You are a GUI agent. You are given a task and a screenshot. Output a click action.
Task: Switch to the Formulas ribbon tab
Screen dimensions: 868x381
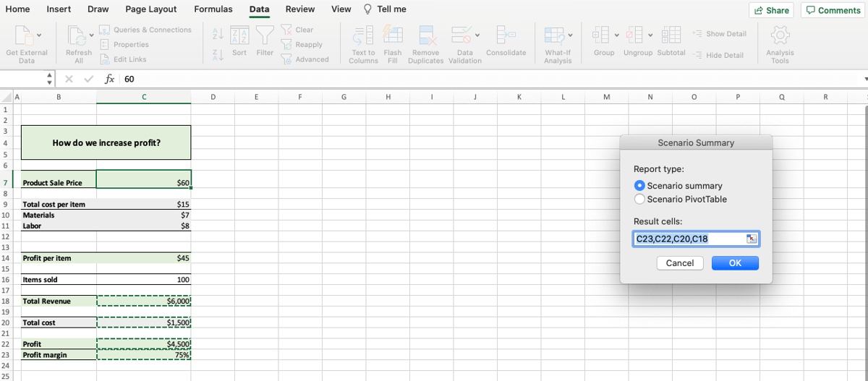pos(213,9)
